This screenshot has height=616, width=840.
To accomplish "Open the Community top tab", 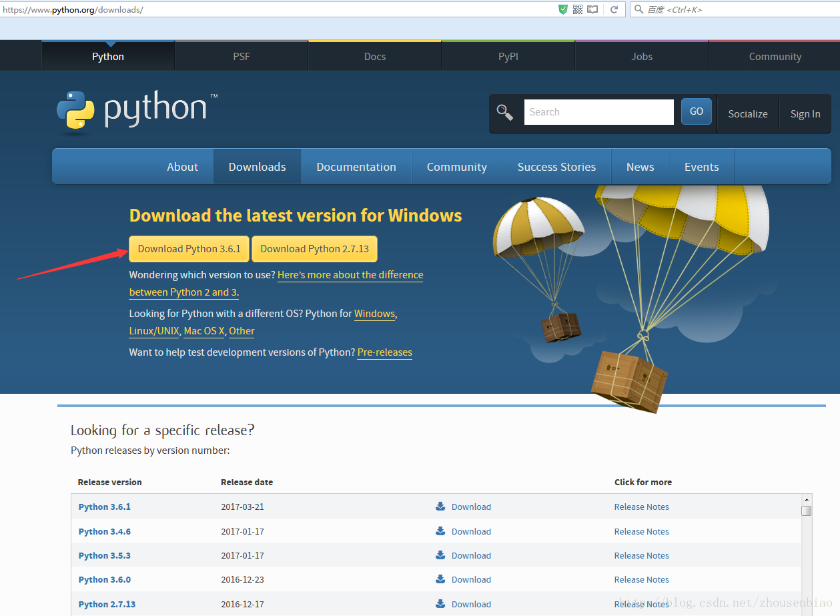I will (775, 57).
